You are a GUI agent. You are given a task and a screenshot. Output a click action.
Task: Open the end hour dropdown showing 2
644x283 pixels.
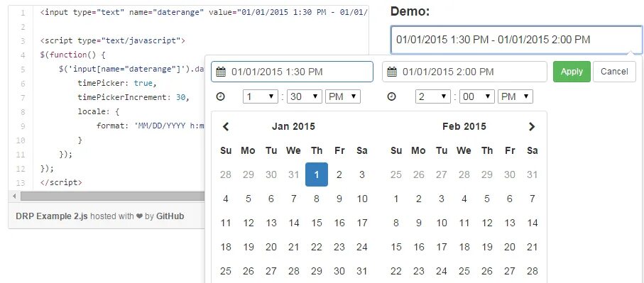(x=433, y=96)
